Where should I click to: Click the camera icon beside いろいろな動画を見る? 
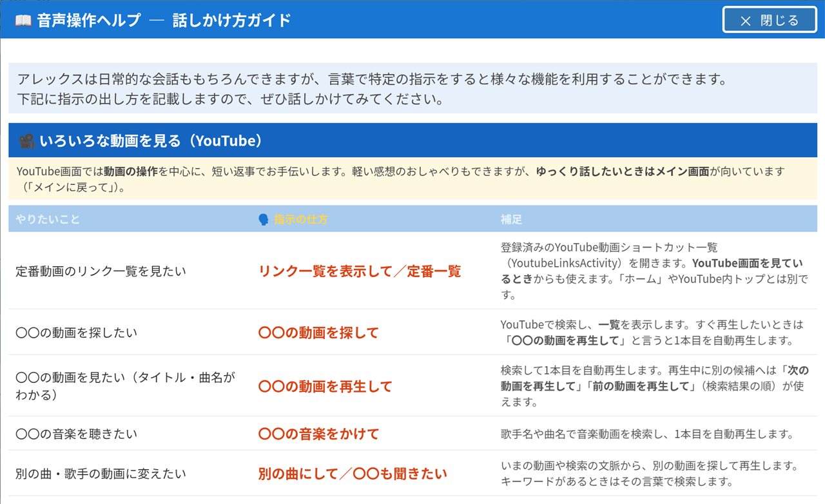click(26, 141)
